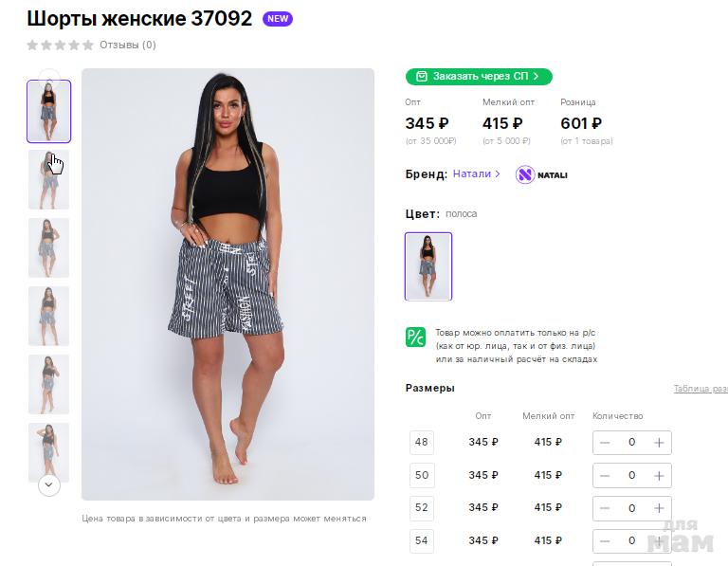Click the Natali brand logo icon
The image size is (728, 566).
pyautogui.click(x=526, y=174)
